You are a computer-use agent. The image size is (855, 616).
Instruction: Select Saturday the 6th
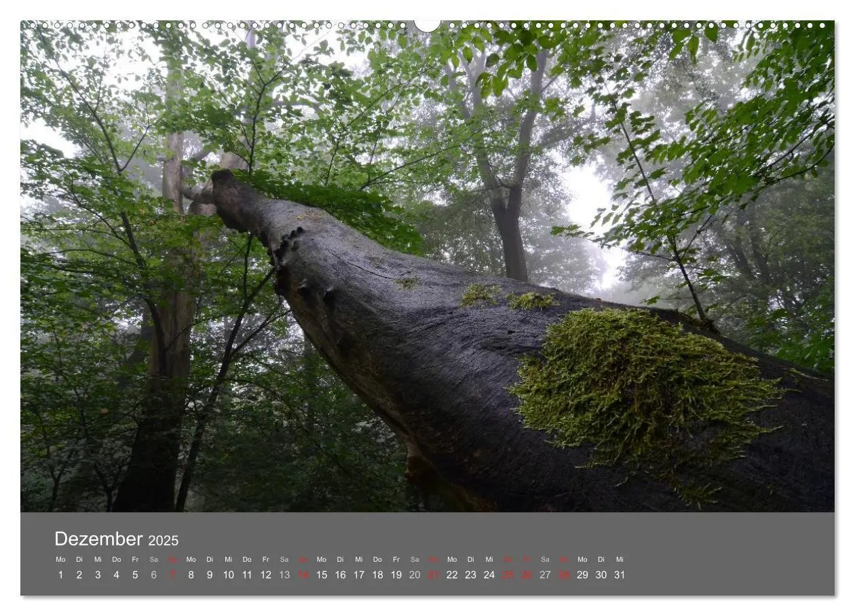[153, 575]
